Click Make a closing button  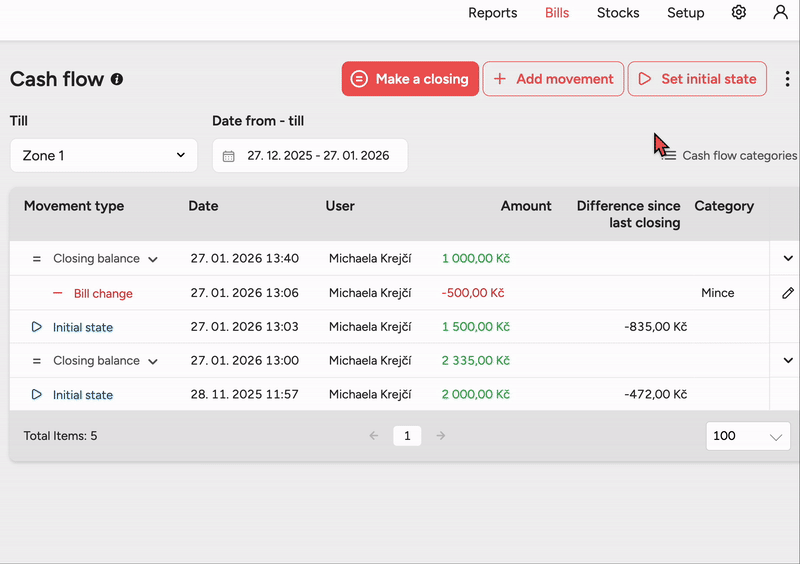410,79
